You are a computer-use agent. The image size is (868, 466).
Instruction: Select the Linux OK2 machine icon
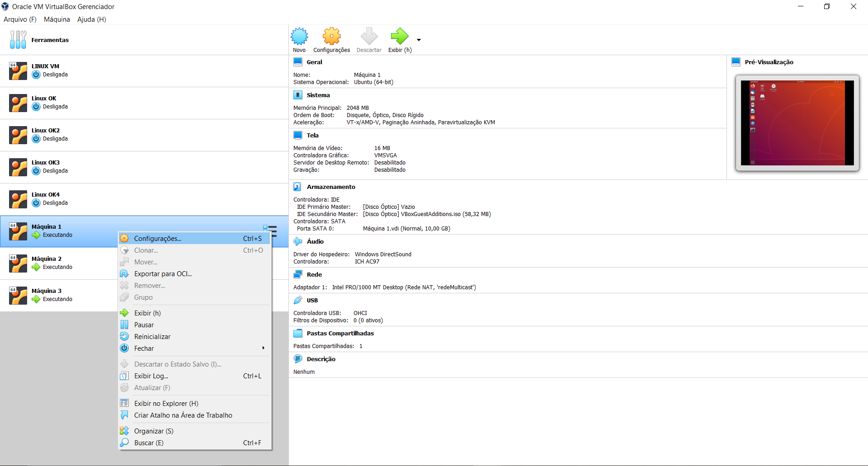point(18,135)
